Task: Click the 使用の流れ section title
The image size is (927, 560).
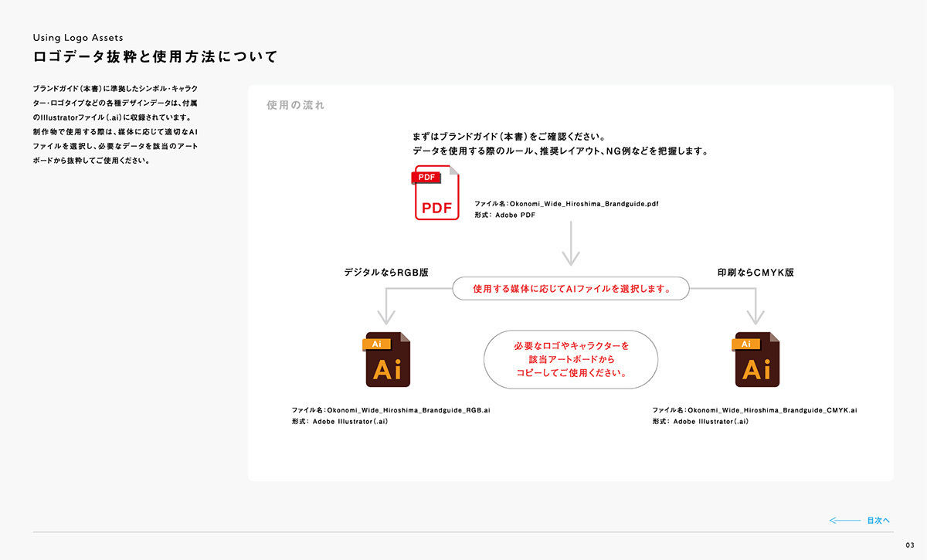Action: 295,105
